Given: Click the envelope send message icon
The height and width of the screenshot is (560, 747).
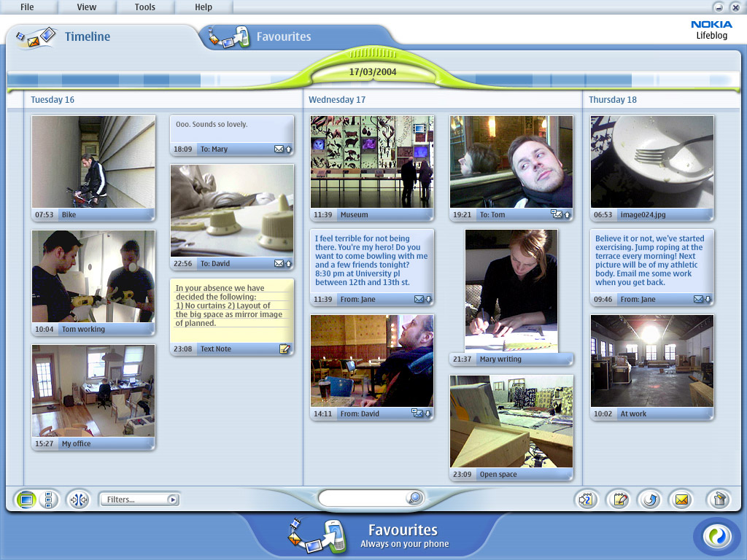Looking at the screenshot, I should [x=681, y=499].
